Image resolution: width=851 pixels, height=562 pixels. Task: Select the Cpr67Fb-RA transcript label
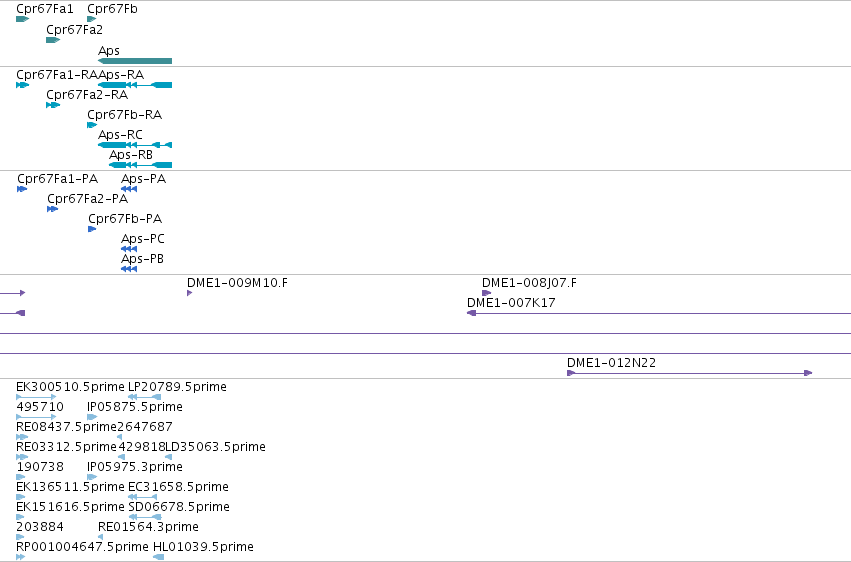tap(124, 115)
